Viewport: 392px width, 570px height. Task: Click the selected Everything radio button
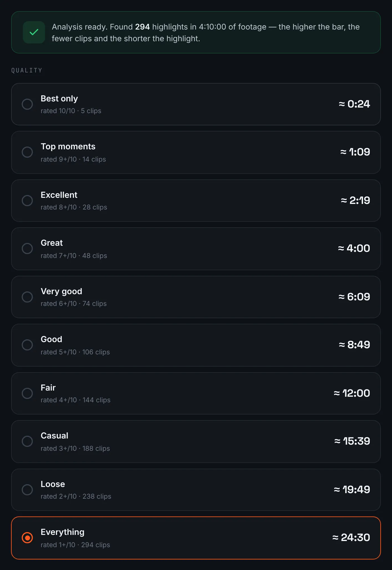point(27,538)
